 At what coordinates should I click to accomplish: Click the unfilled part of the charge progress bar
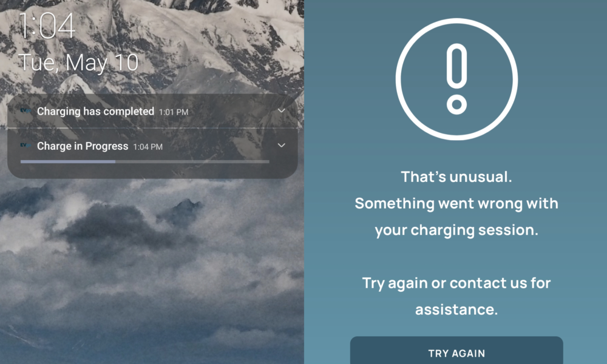pos(192,162)
